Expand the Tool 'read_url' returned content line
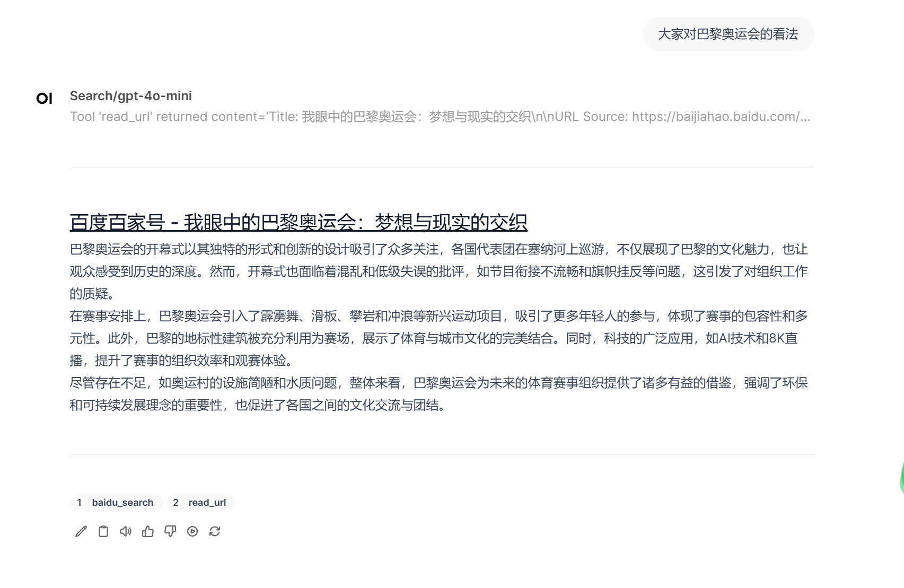The width and height of the screenshot is (904, 588). [x=440, y=117]
